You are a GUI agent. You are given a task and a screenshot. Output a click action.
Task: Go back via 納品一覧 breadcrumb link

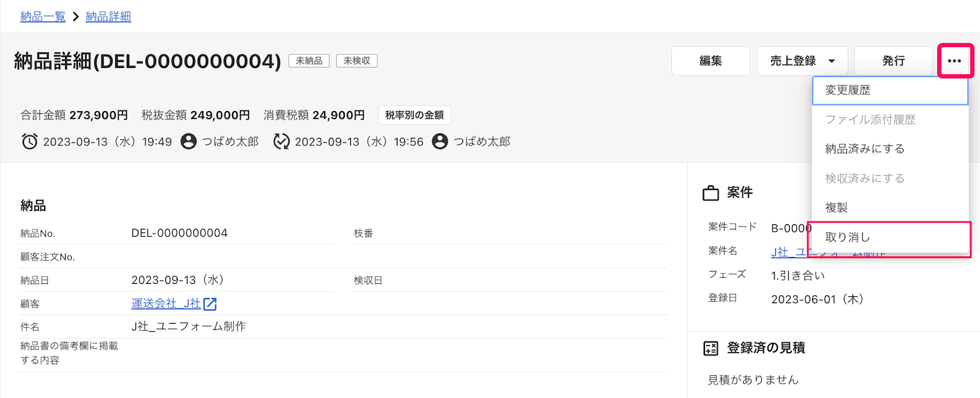click(43, 17)
